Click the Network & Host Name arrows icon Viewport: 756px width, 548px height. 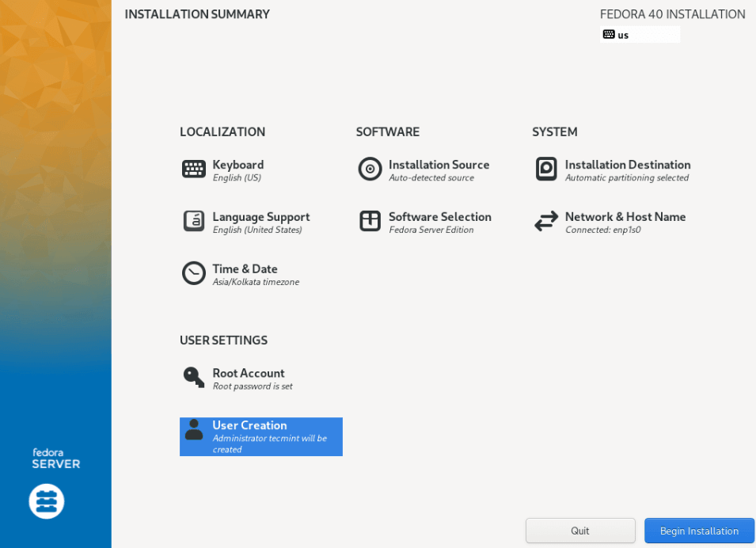tap(546, 221)
